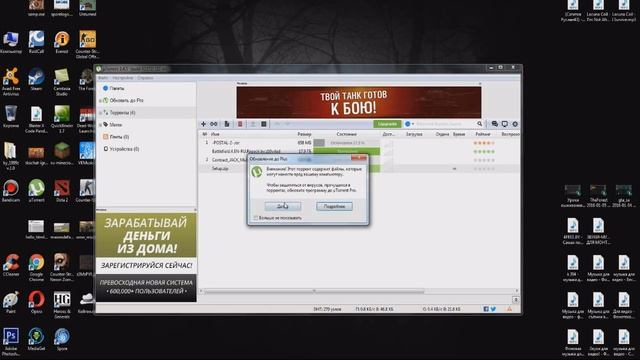Select the Devices (0) sidebar item
This screenshot has width=640, height=360.
click(121, 149)
